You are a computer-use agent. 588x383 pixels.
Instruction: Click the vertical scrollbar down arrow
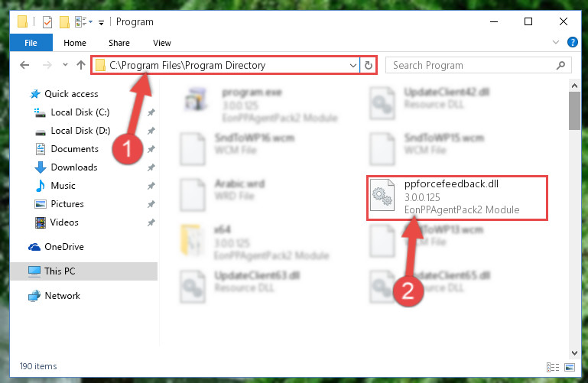pyautogui.click(x=574, y=352)
